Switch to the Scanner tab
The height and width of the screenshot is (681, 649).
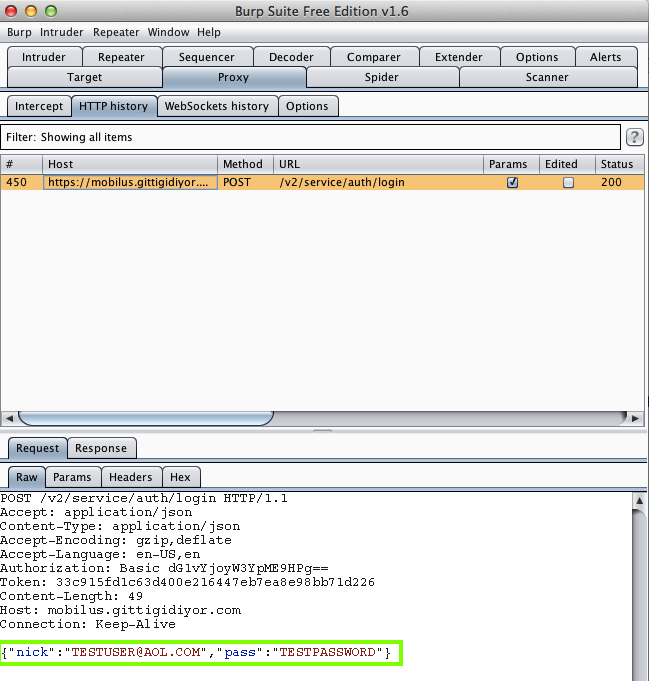547,77
